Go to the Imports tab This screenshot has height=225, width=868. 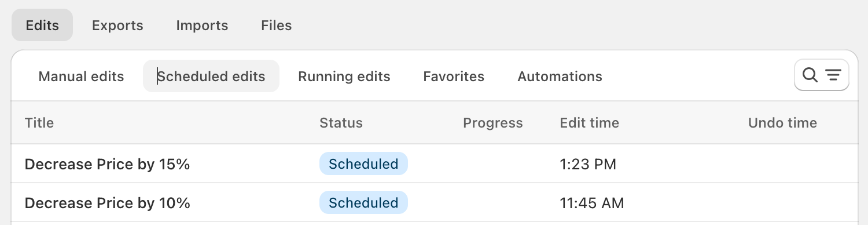tap(202, 26)
